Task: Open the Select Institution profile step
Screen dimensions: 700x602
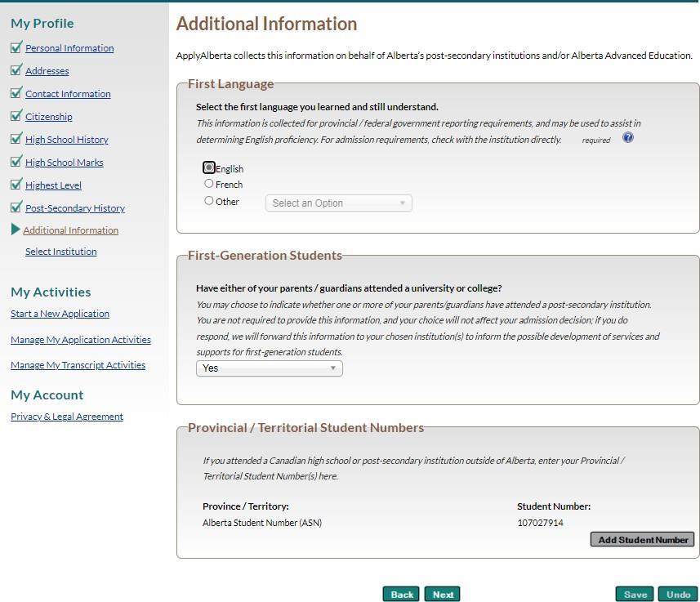Action: pyautogui.click(x=60, y=252)
